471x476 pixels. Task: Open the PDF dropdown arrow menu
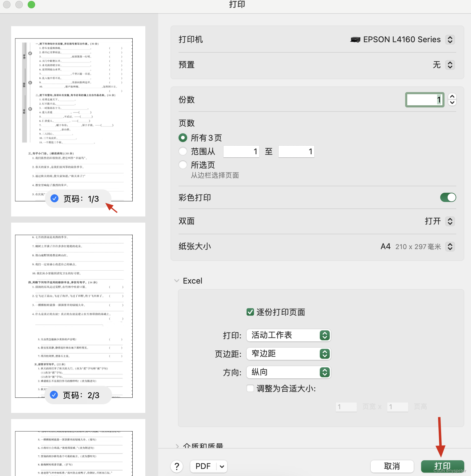pyautogui.click(x=222, y=466)
